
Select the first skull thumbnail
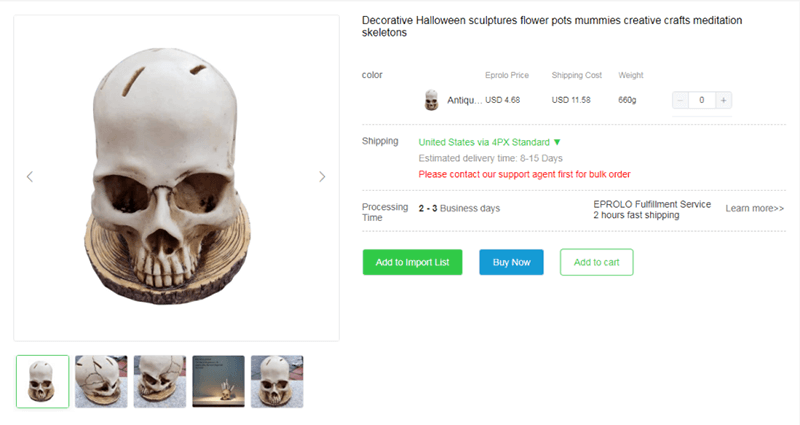point(43,381)
